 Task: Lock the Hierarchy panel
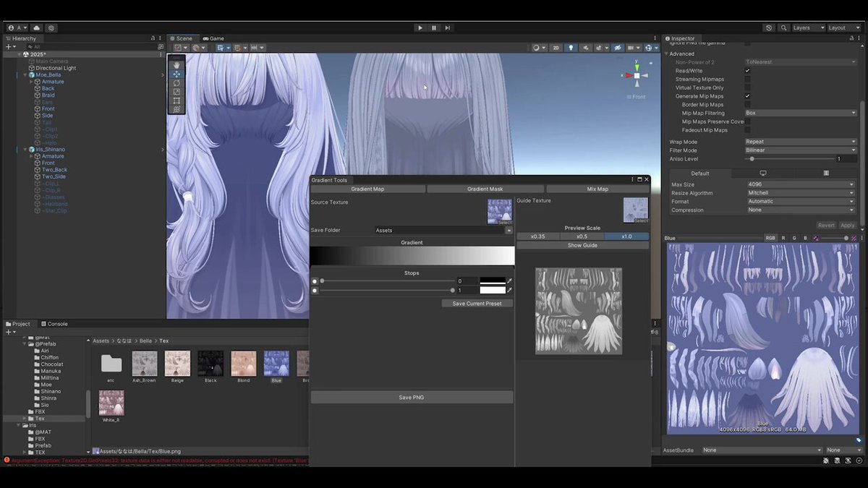click(x=153, y=38)
